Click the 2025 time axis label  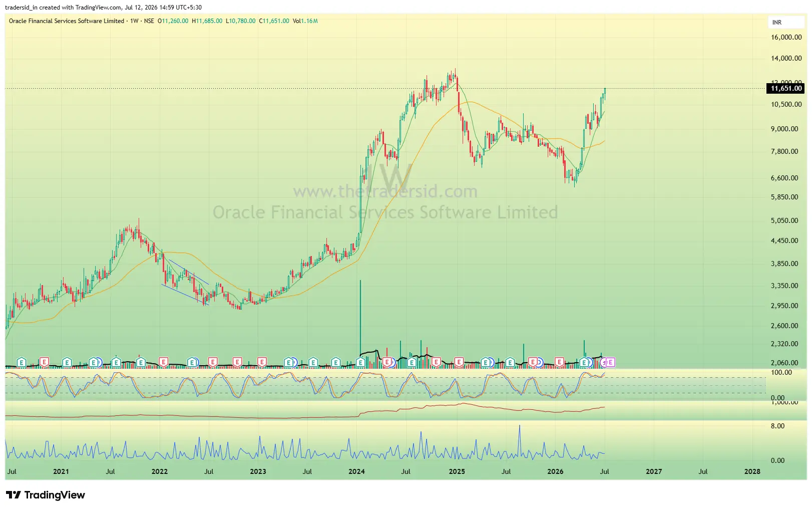(457, 471)
